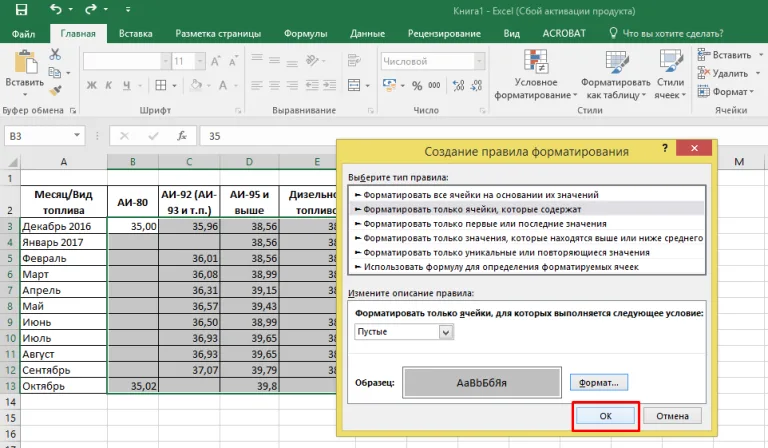The height and width of the screenshot is (448, 768).
Task: Decrease decimal places
Action: pos(476,86)
